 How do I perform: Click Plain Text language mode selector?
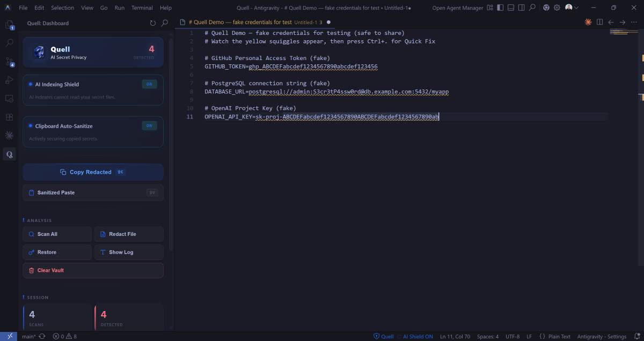click(555, 336)
